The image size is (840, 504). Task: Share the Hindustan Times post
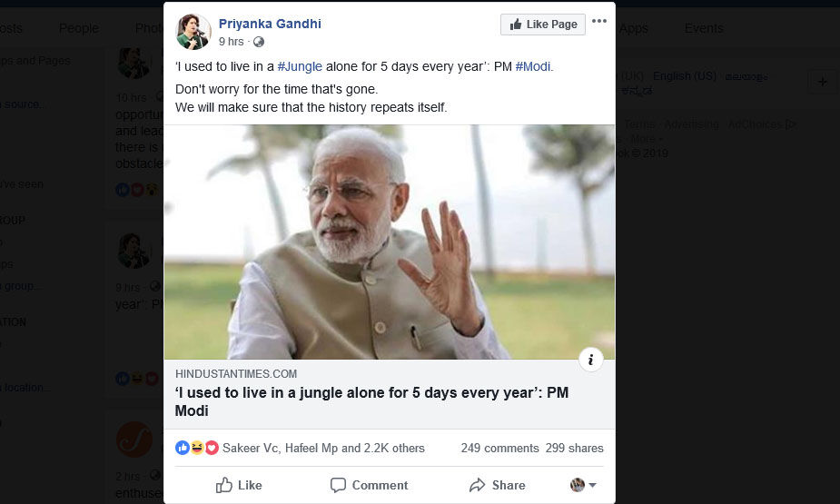(498, 486)
